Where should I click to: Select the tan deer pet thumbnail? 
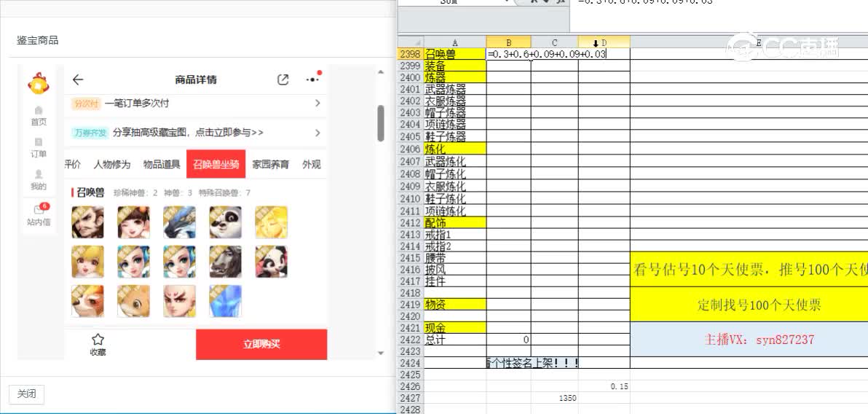133,301
